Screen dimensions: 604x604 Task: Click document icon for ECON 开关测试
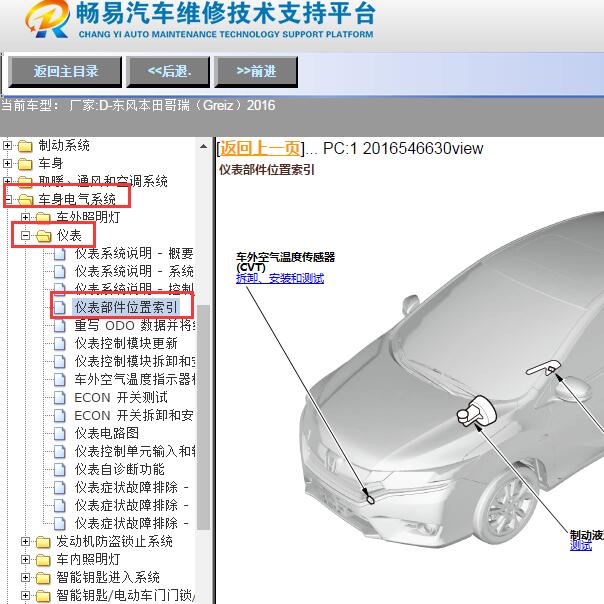point(59,398)
